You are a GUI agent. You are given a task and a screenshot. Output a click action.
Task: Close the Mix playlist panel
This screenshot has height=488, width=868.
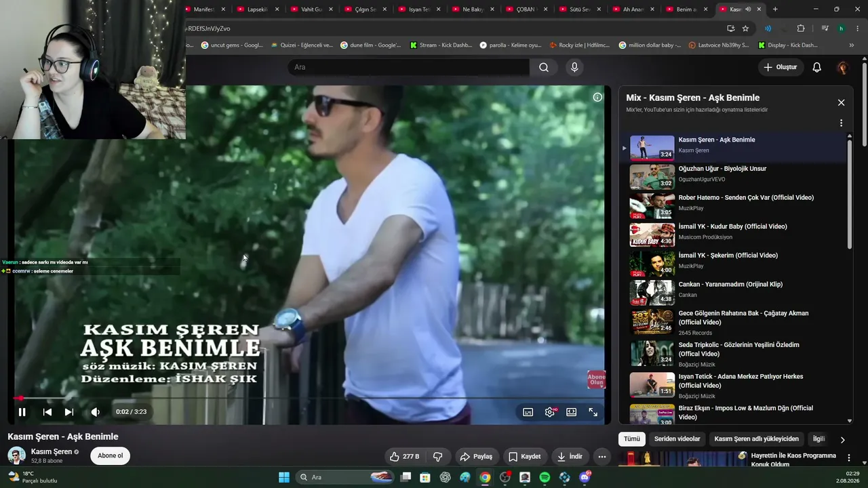841,102
